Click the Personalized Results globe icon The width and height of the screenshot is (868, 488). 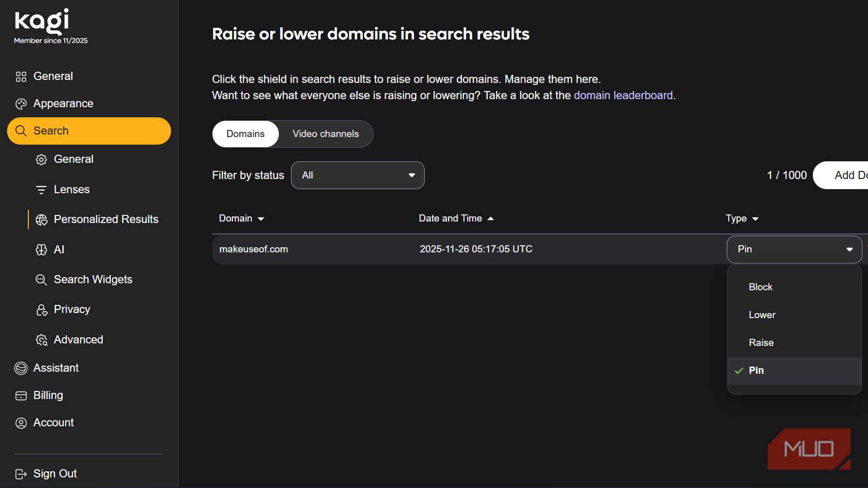tap(42, 219)
